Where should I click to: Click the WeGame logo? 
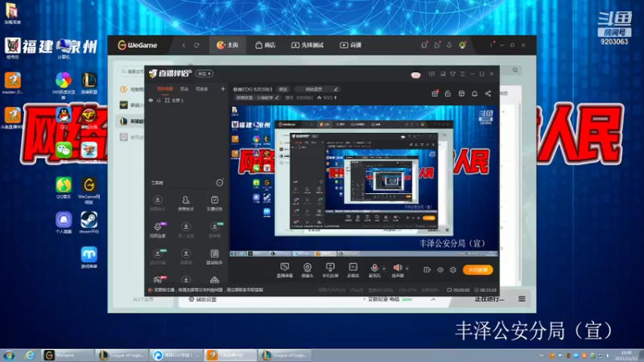138,45
